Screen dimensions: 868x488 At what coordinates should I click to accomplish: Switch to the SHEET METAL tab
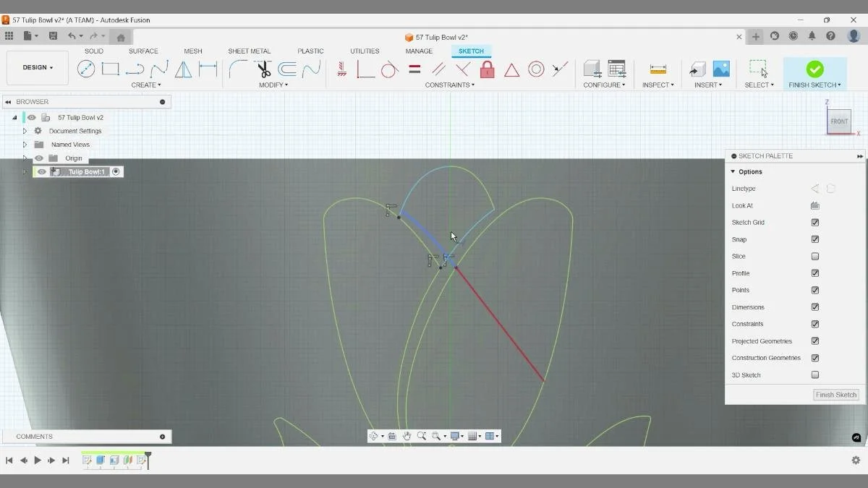pyautogui.click(x=250, y=51)
